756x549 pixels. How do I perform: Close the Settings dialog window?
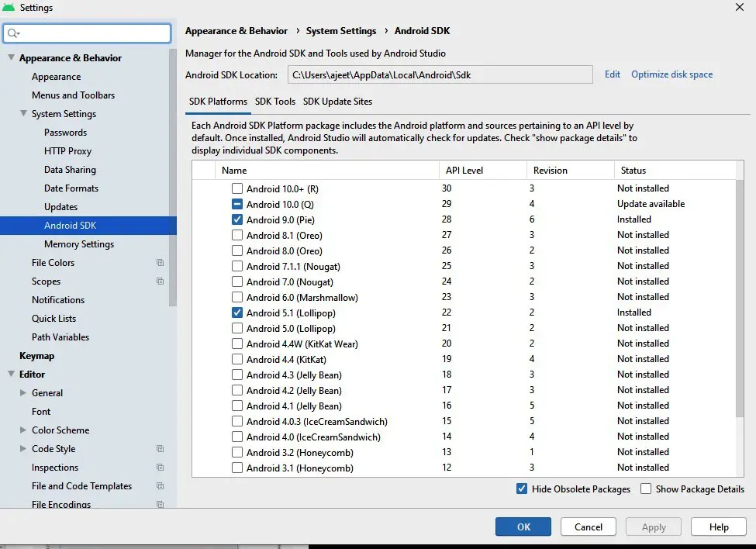click(740, 7)
